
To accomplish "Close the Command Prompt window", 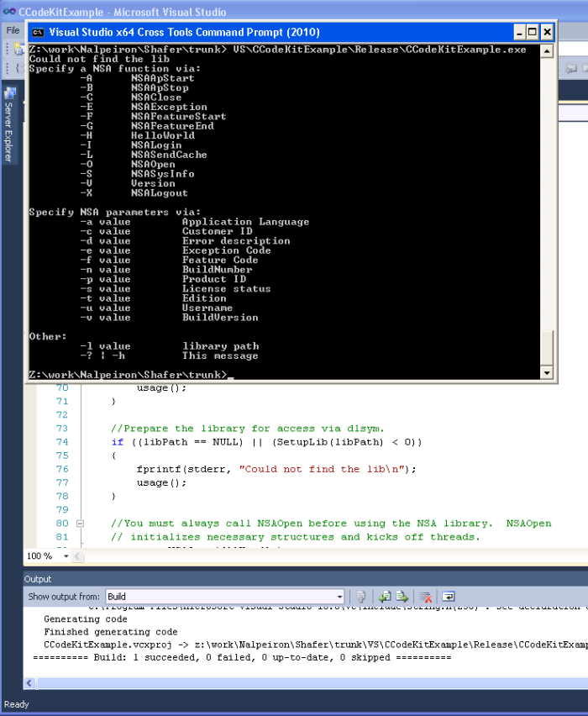I will pos(547,33).
